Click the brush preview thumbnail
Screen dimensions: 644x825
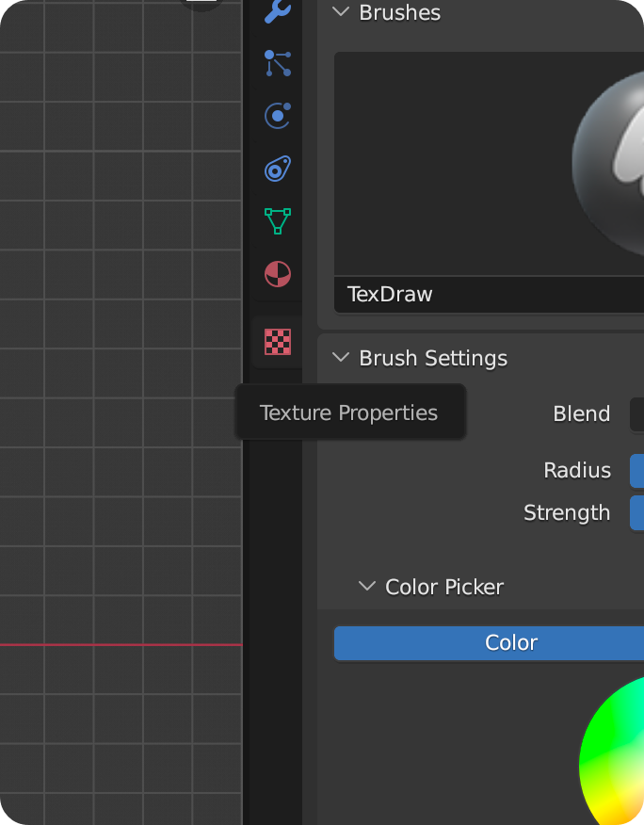click(489, 164)
